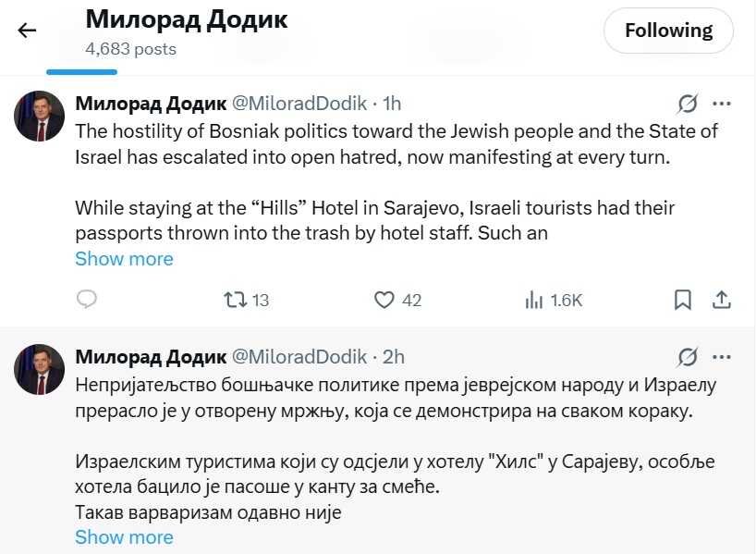
Task: Click the back arrow icon
Action: (27, 31)
